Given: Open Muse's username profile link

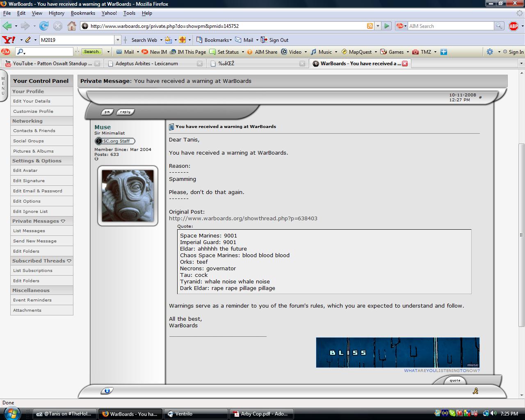Looking at the screenshot, I should (x=103, y=127).
